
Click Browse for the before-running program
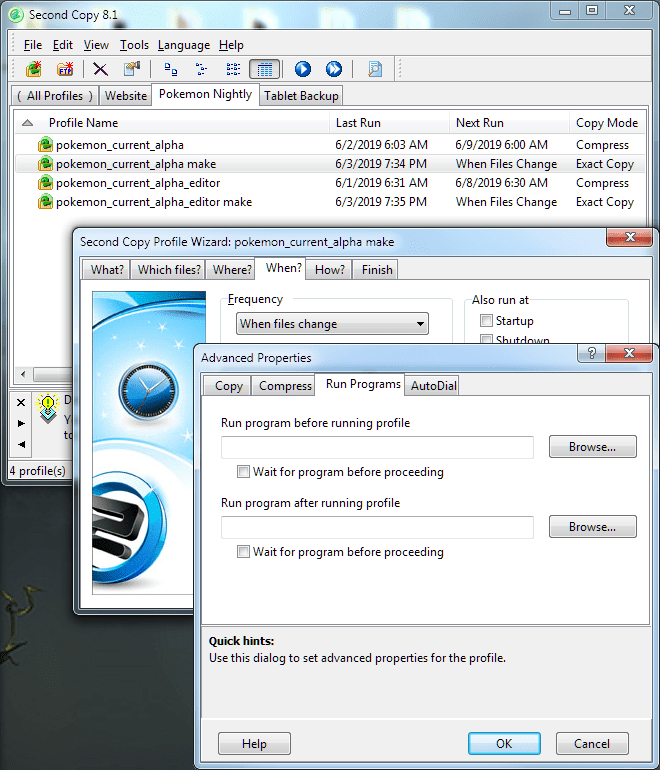(x=592, y=447)
